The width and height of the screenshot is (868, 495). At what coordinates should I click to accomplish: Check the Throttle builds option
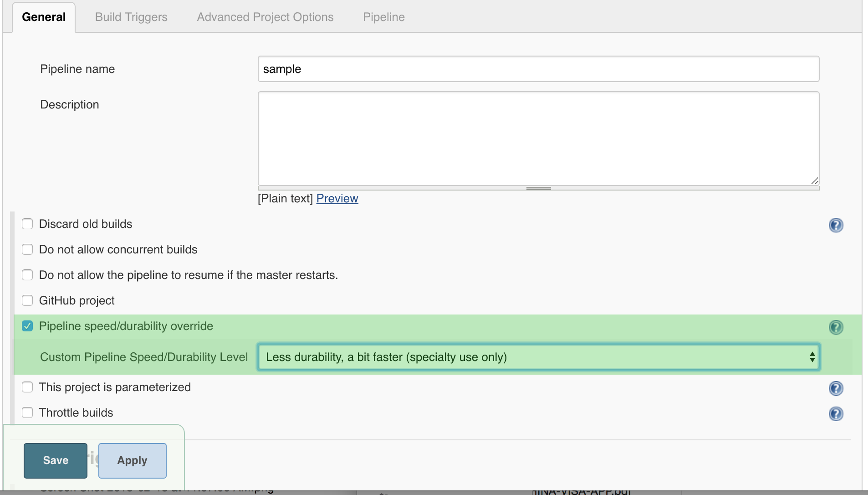(x=27, y=412)
